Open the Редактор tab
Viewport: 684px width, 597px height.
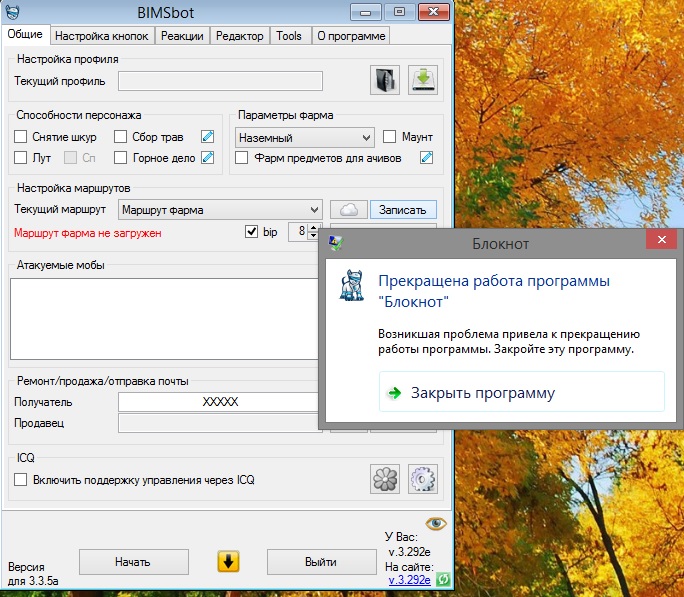(240, 36)
